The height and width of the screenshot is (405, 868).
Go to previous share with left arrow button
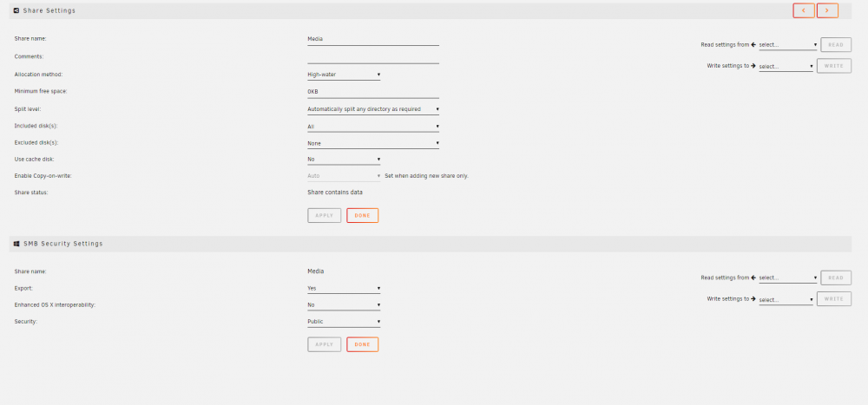point(803,10)
